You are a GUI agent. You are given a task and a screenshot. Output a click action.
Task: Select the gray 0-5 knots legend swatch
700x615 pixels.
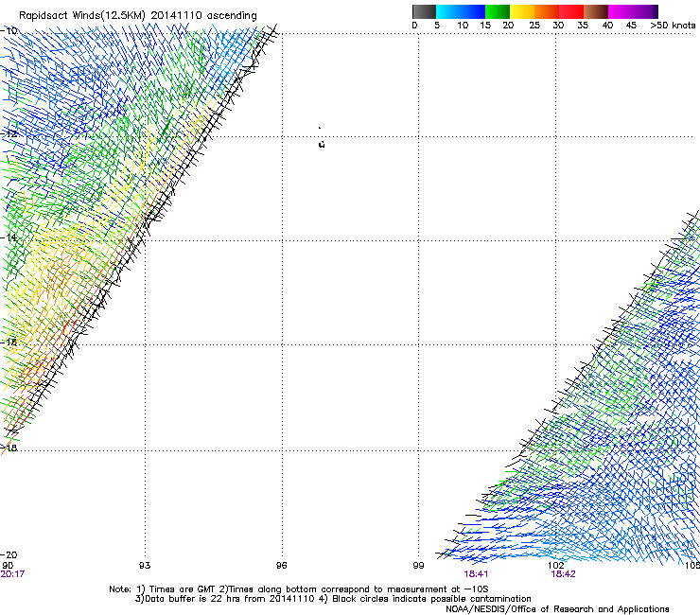point(424,11)
